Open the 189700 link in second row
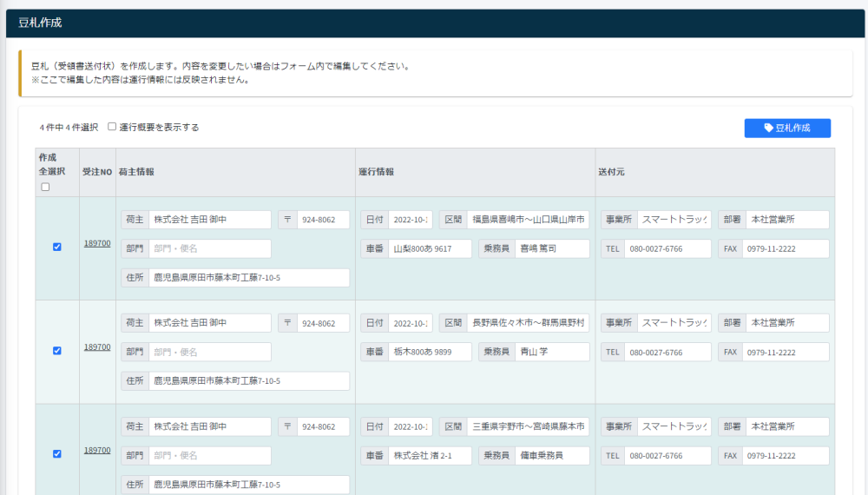This screenshot has height=495, width=868. 97,347
